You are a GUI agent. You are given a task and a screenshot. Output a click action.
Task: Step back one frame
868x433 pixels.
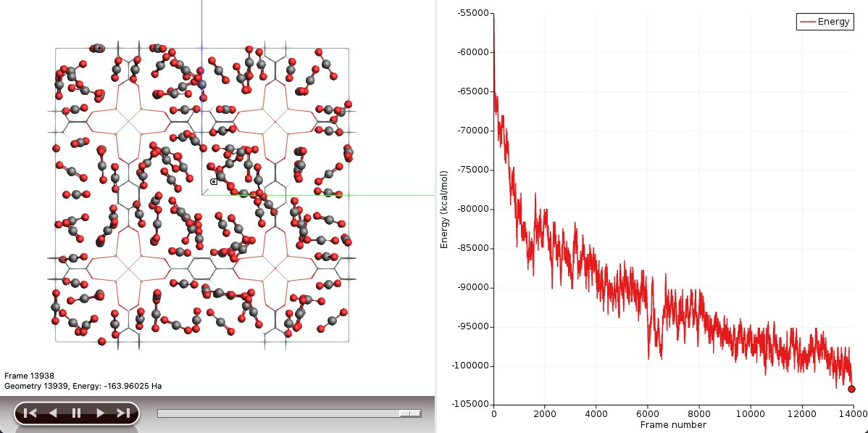(53, 413)
